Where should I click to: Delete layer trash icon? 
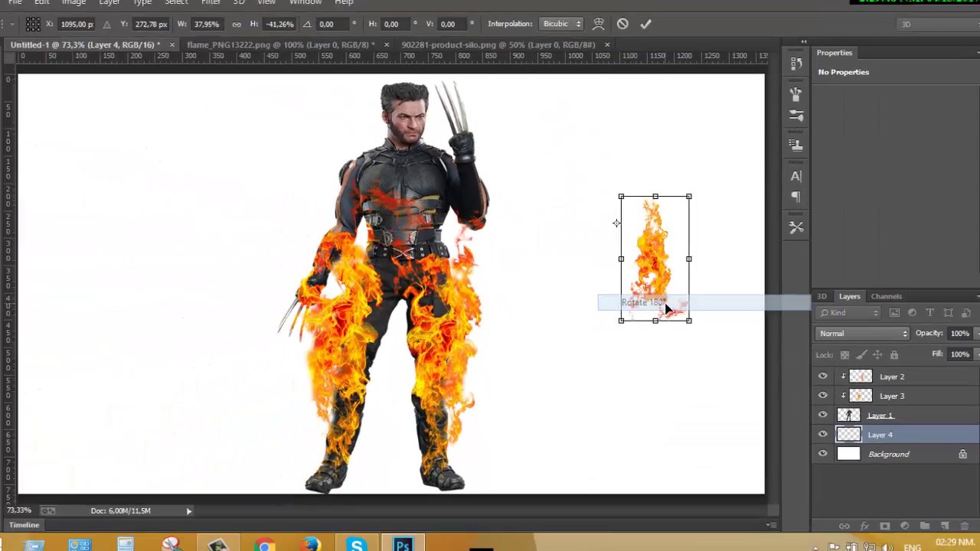[x=964, y=526]
